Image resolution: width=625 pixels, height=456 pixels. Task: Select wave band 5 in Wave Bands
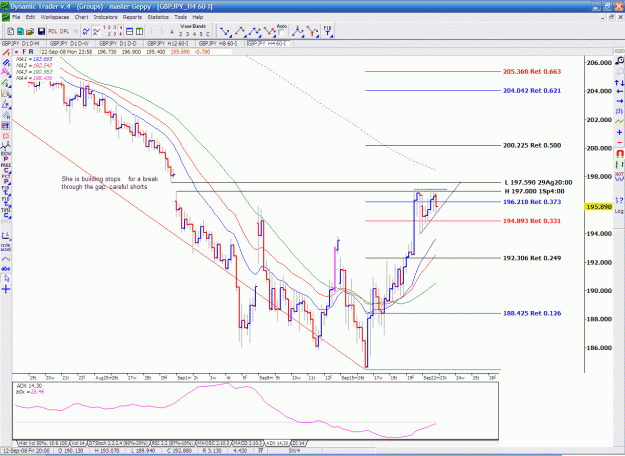click(201, 34)
